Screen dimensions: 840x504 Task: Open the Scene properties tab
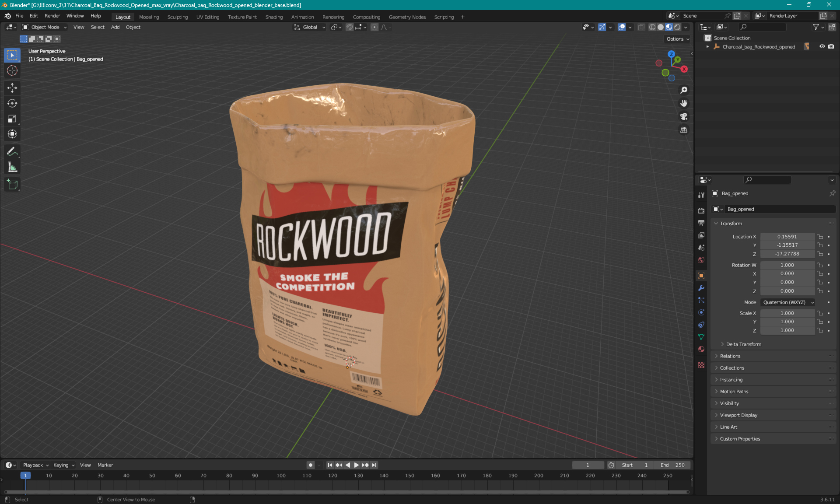point(701,248)
